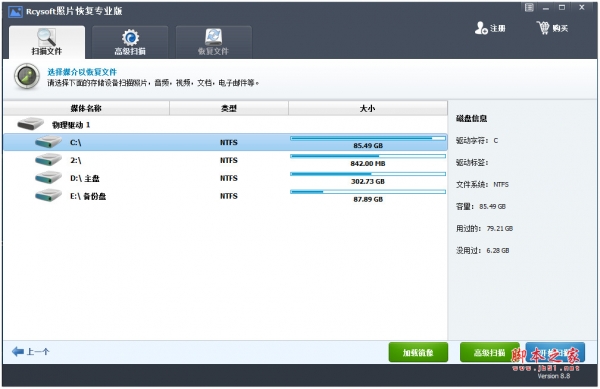Click NTFS type in E:\ row
Viewport: 600px width, 389px height.
point(229,196)
